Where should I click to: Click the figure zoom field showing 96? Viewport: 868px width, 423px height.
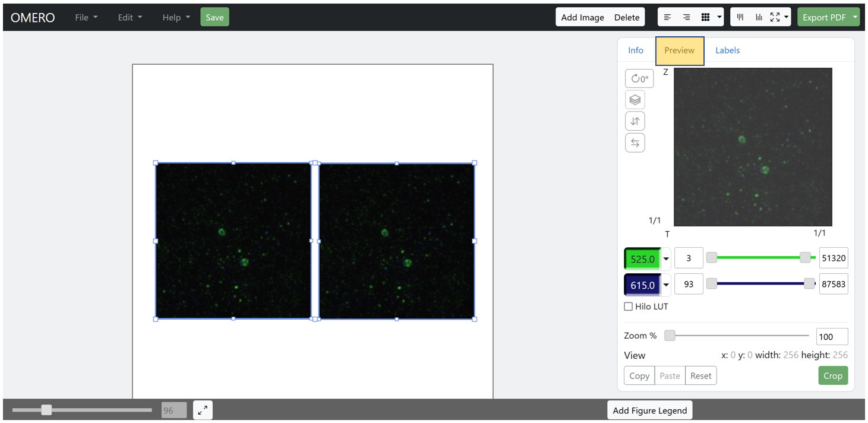click(x=174, y=410)
